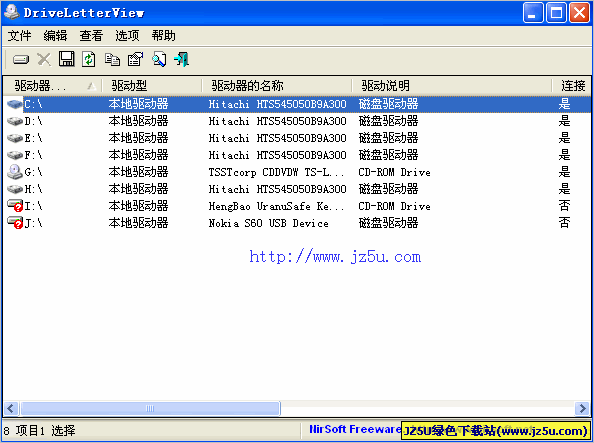Save selected items with the floppy disk icon
Viewport: 594px width, 443px height.
[66, 59]
